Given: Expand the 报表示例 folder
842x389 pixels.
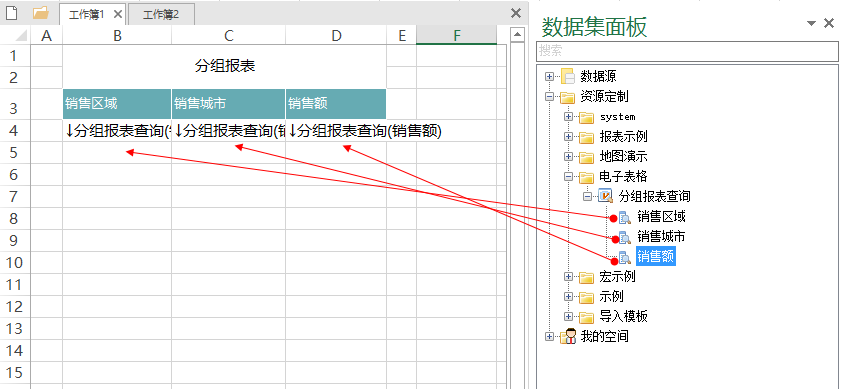Looking at the screenshot, I should (x=568, y=136).
